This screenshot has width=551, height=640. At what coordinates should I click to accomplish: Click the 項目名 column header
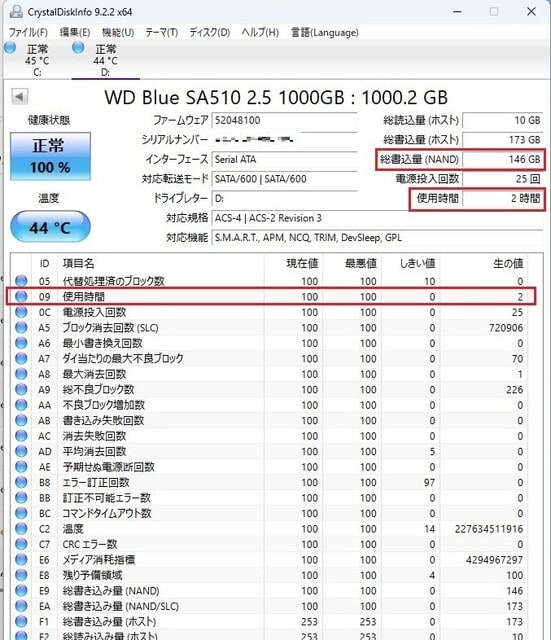[161, 263]
